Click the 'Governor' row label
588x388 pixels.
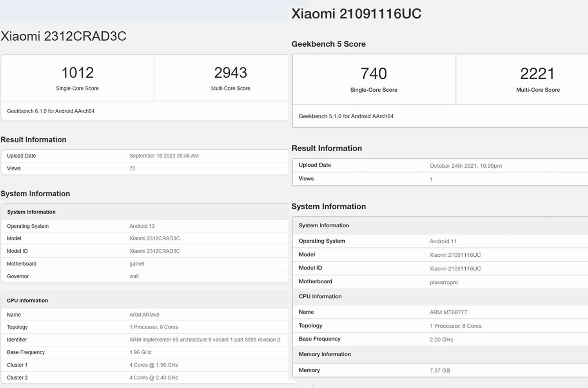pyautogui.click(x=18, y=276)
